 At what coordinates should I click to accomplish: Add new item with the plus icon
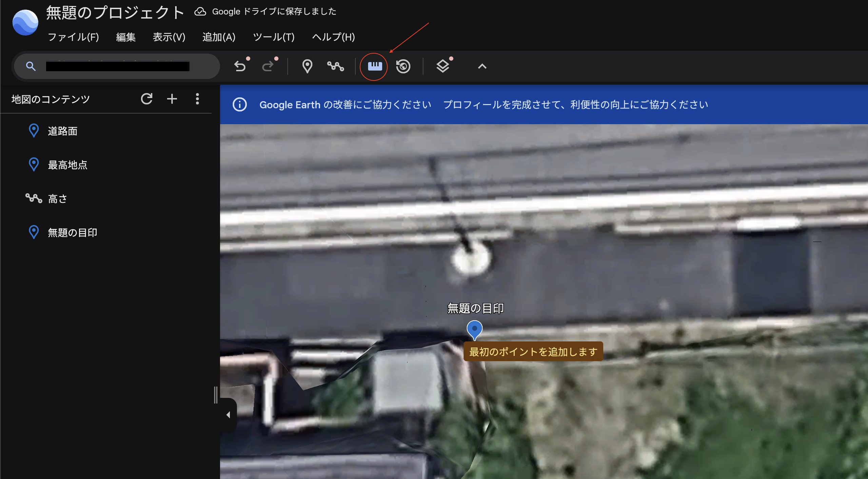pyautogui.click(x=172, y=99)
